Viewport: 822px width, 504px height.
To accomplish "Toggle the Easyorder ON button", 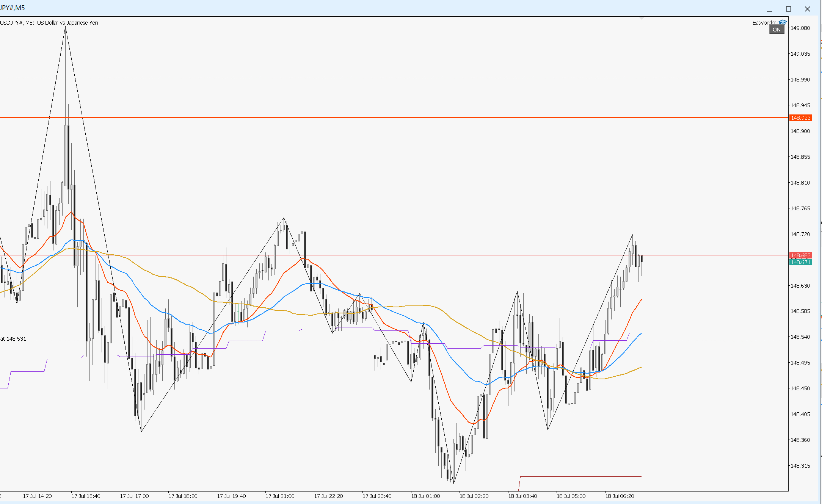I will click(x=777, y=30).
